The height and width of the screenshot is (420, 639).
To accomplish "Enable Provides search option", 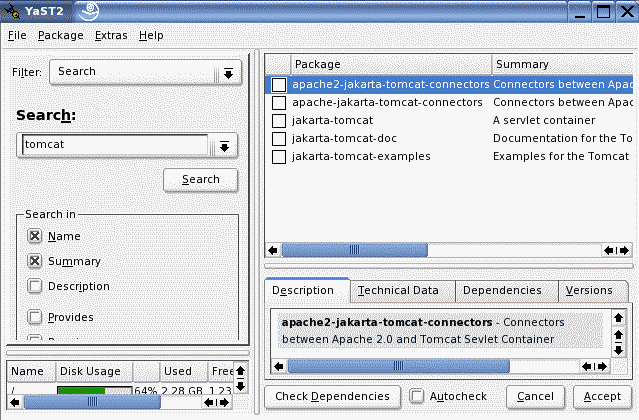I will point(35,317).
